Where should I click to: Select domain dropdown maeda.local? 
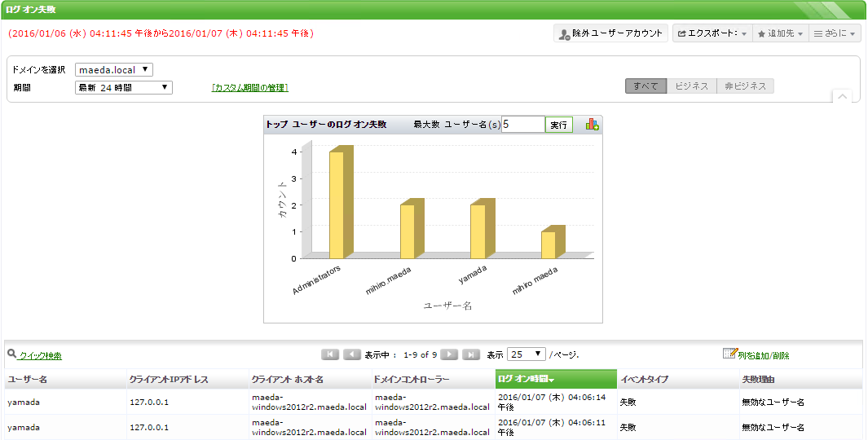[114, 70]
